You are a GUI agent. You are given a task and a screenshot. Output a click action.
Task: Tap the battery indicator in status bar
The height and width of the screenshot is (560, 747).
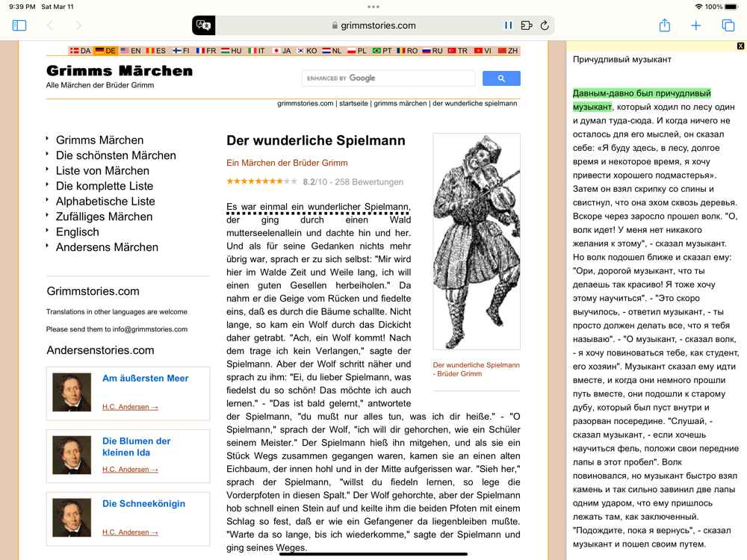(731, 7)
